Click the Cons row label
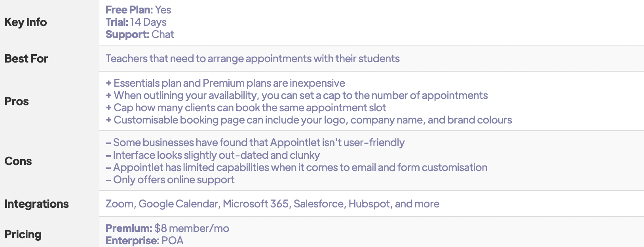The width and height of the screenshot is (644, 247). [18, 161]
